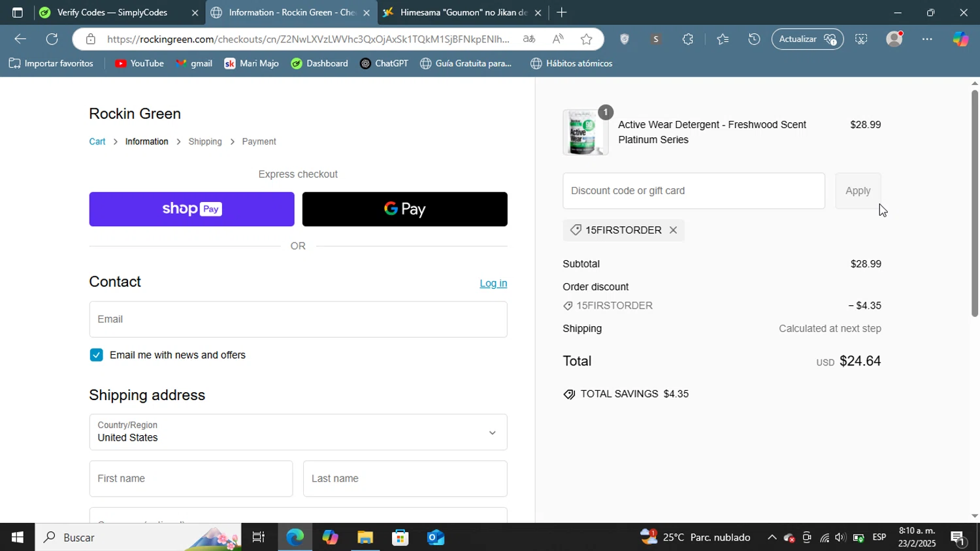Viewport: 980px width, 551px height.
Task: Reload the checkout page
Action: pyautogui.click(x=52, y=39)
